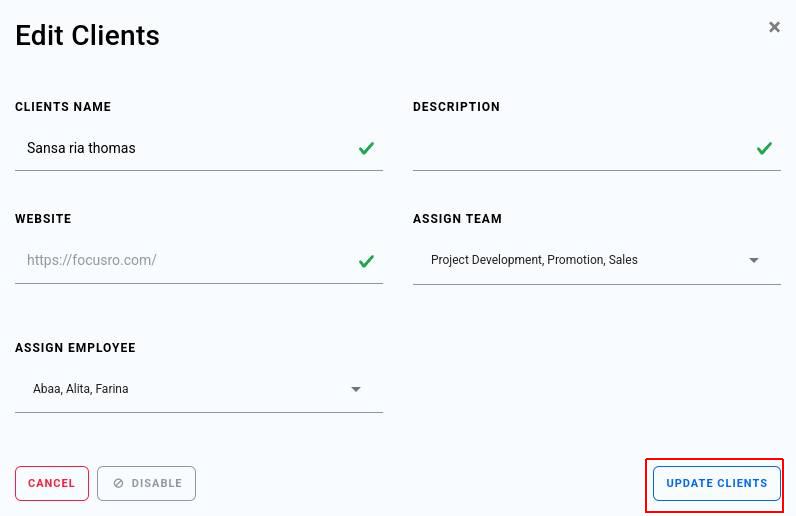Viewport: 796px width, 516px height.
Task: Click the WEBSITE label
Action: tap(43, 219)
